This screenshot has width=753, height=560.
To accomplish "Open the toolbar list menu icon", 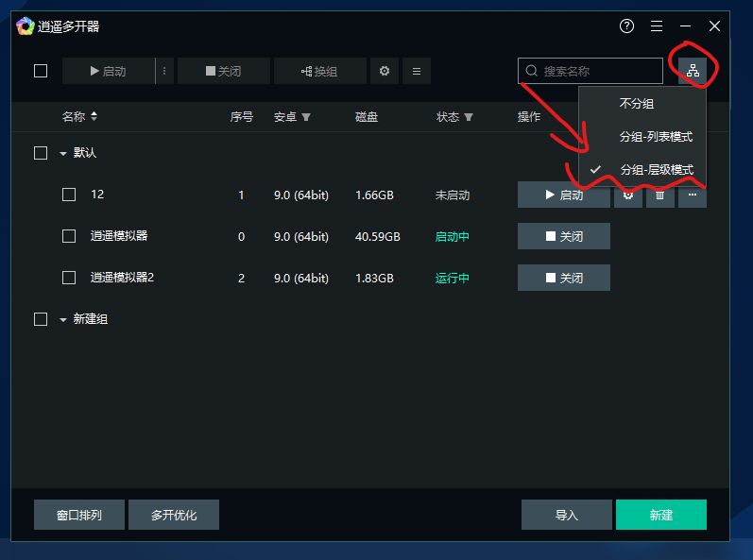I will [416, 71].
